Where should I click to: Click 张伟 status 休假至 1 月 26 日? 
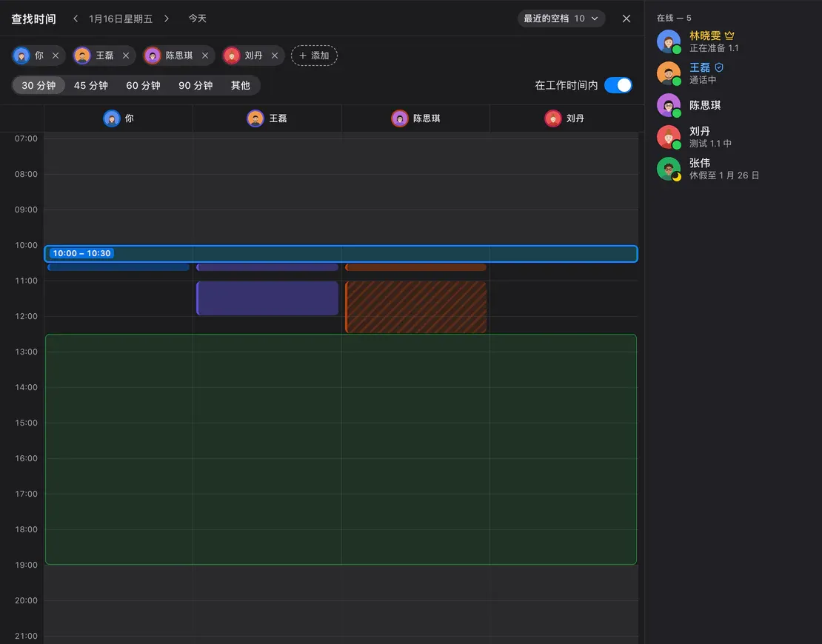pos(724,175)
